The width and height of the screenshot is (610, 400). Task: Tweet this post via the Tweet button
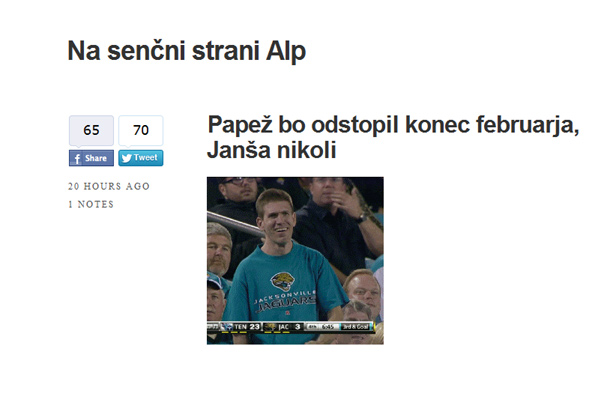141,158
